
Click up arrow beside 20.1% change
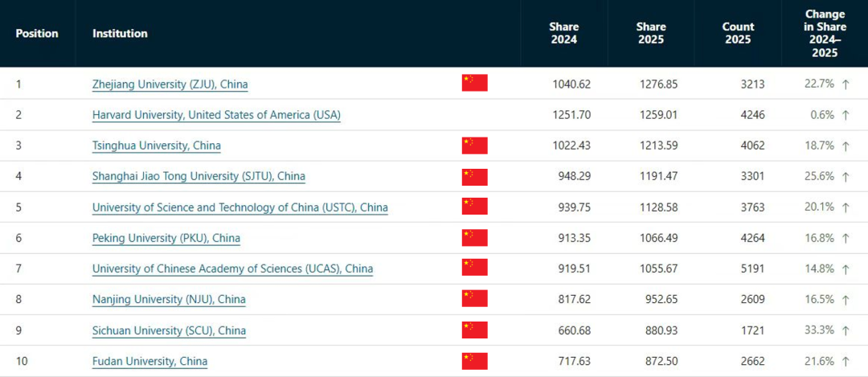pyautogui.click(x=845, y=207)
